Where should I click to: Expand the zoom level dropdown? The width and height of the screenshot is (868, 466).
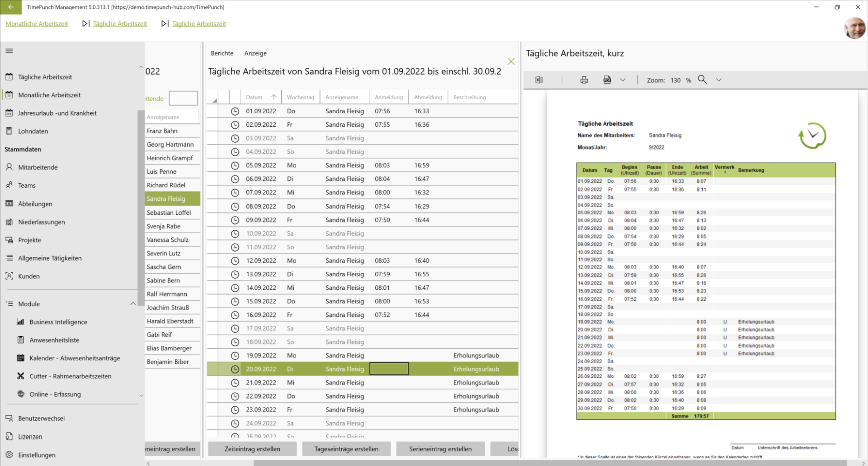click(x=719, y=80)
